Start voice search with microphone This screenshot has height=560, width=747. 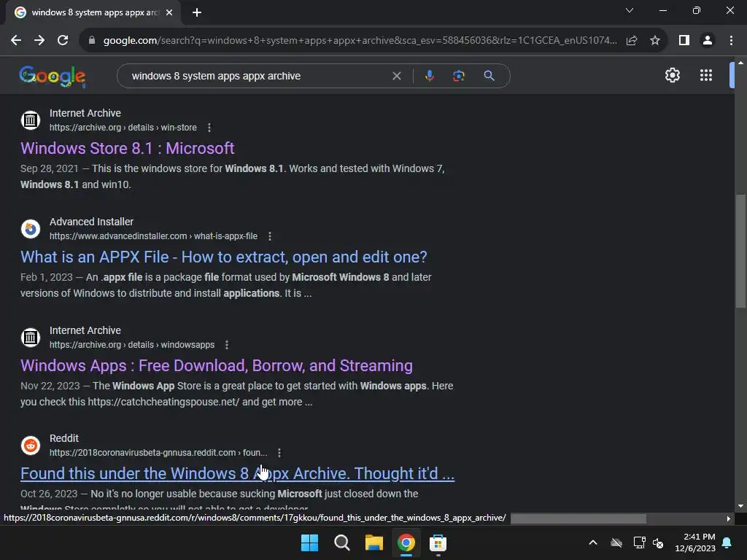point(429,76)
